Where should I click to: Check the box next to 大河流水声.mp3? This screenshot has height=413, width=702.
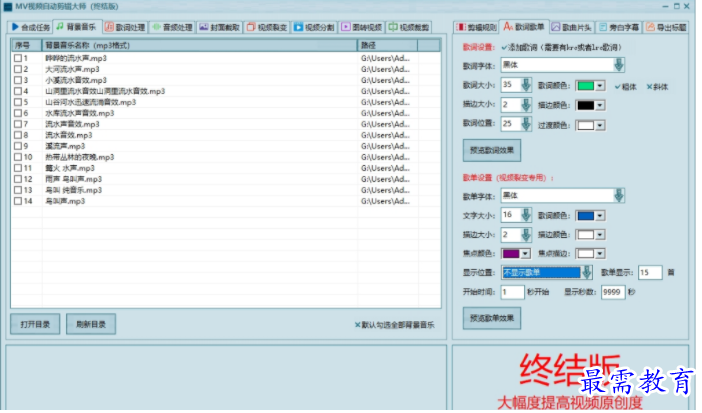[18, 69]
